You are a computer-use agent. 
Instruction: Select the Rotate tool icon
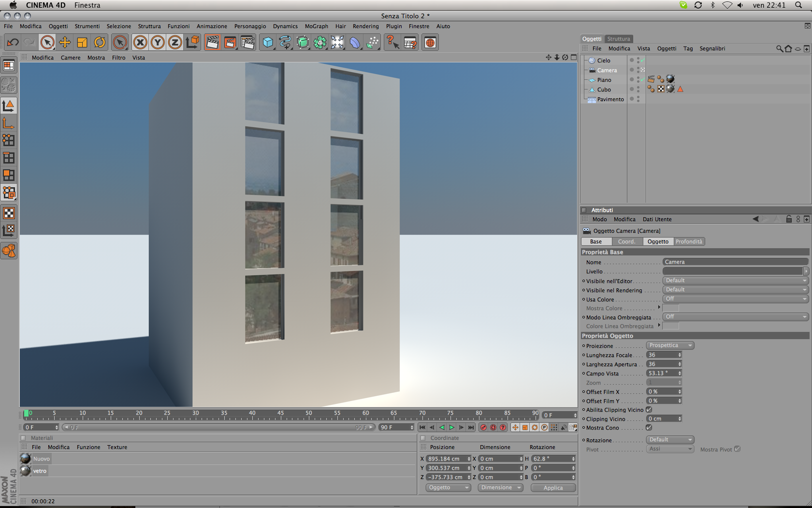point(100,43)
